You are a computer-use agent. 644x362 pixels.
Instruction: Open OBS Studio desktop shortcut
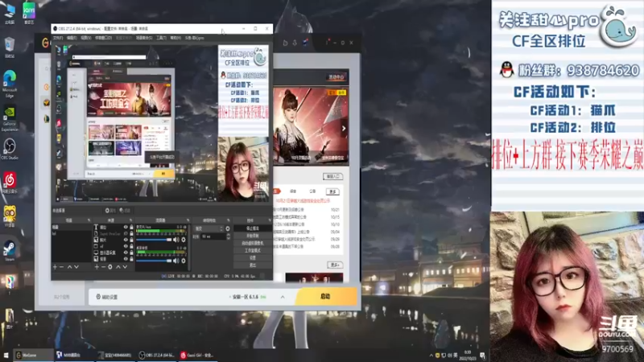coord(10,149)
